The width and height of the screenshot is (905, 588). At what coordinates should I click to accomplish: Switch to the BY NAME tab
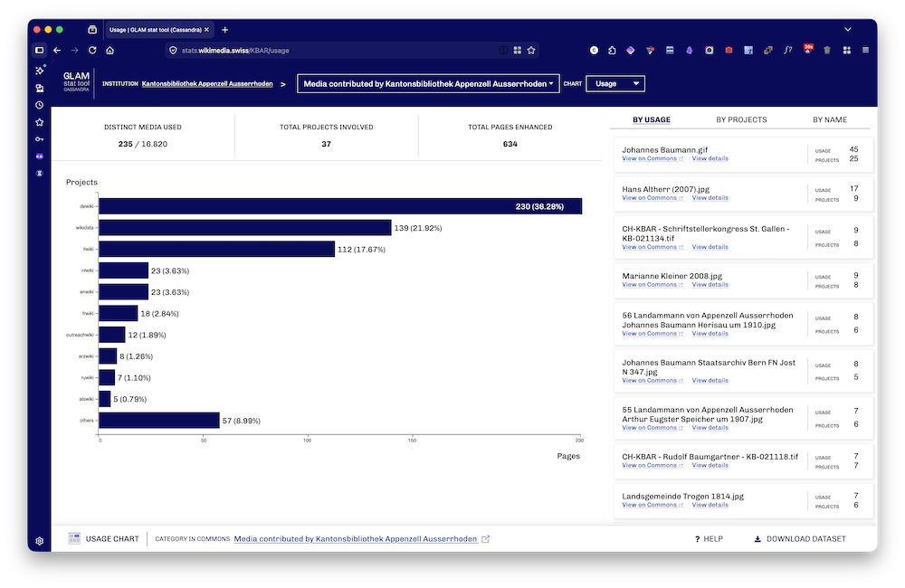pos(829,119)
